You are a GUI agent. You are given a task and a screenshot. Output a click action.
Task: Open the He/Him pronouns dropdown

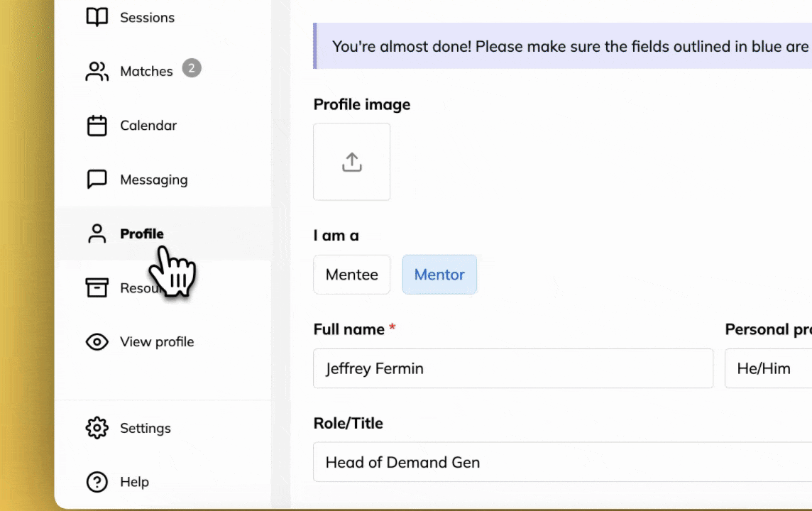tap(768, 368)
